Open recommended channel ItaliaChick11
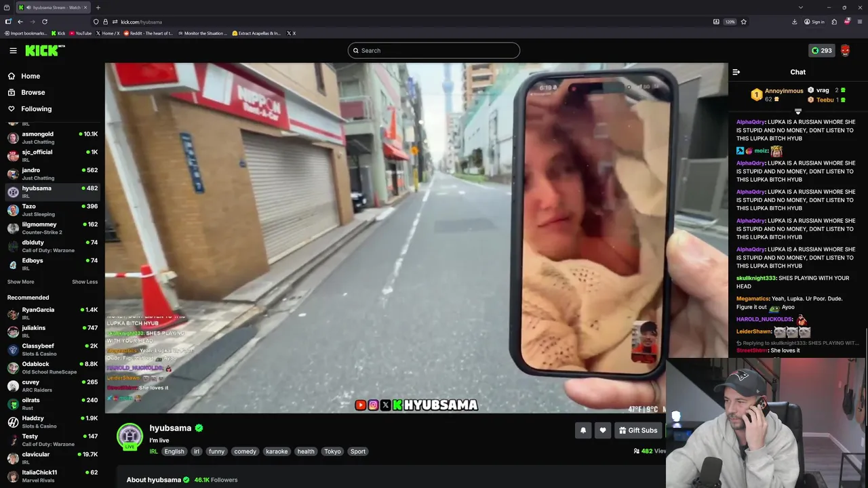This screenshot has width=868, height=488. click(x=52, y=476)
